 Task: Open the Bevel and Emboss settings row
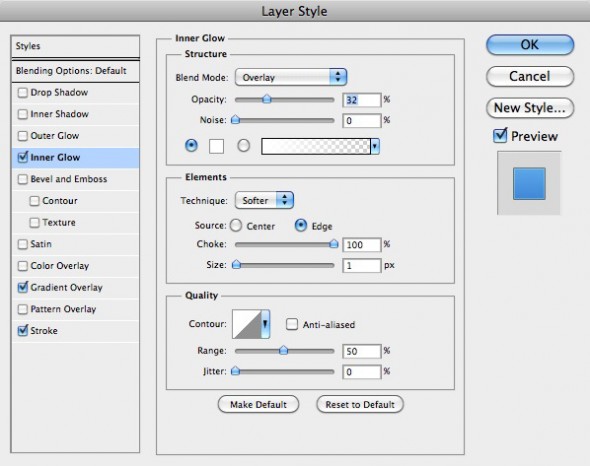point(75,179)
